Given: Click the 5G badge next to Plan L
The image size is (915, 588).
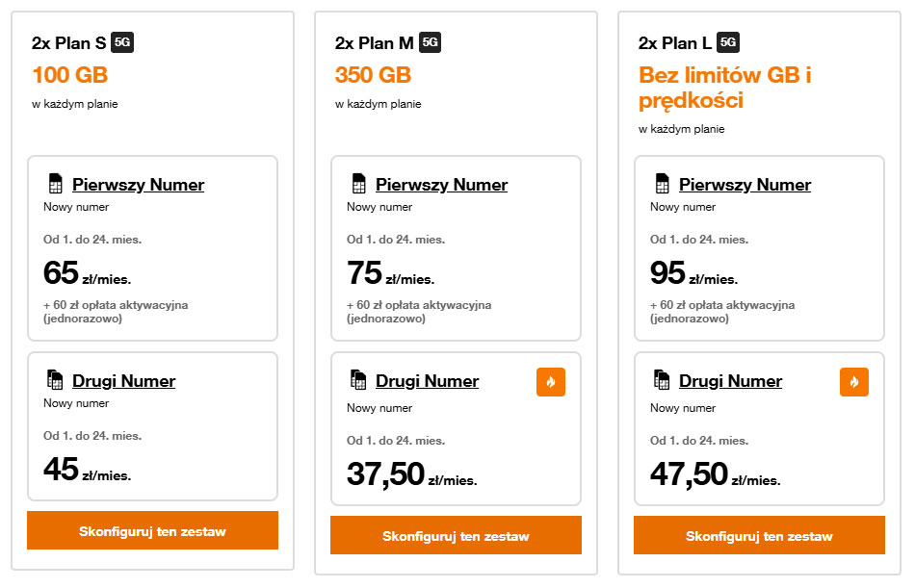Looking at the screenshot, I should 728,42.
